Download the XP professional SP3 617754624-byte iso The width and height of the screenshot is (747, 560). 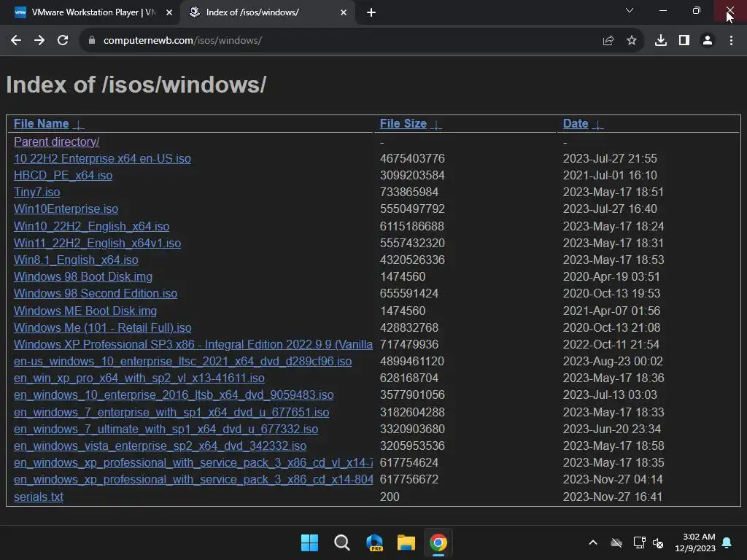(x=193, y=463)
